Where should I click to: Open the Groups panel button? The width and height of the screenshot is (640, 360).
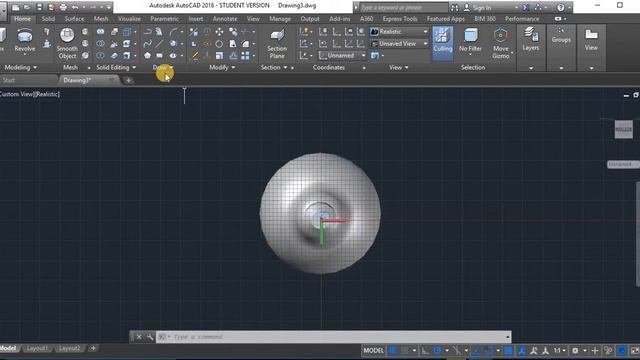(561, 35)
